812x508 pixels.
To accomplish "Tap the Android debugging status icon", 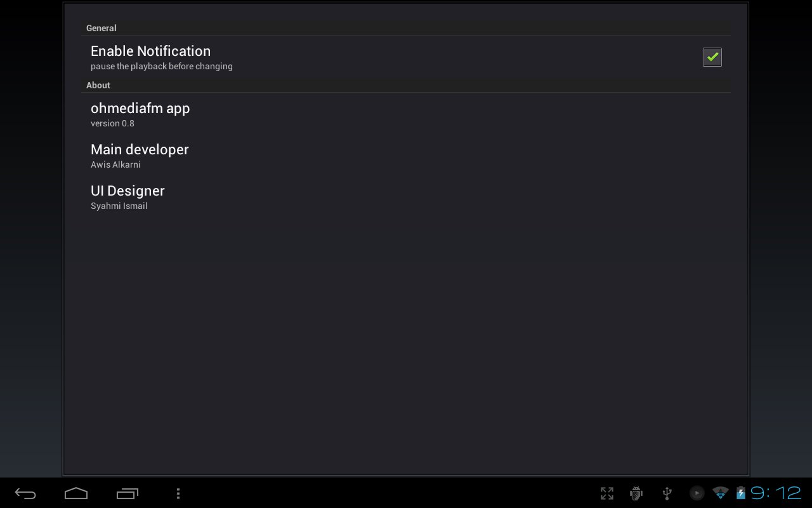I will pyautogui.click(x=636, y=493).
